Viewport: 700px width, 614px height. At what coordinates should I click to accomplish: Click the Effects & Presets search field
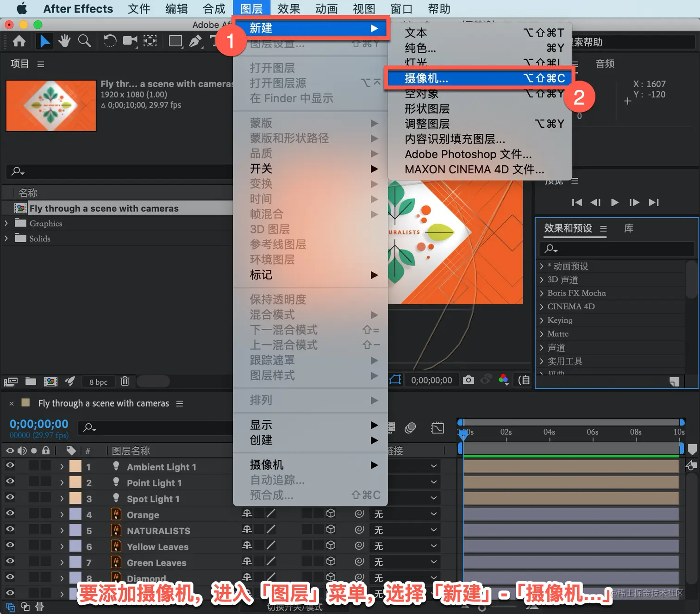point(617,249)
